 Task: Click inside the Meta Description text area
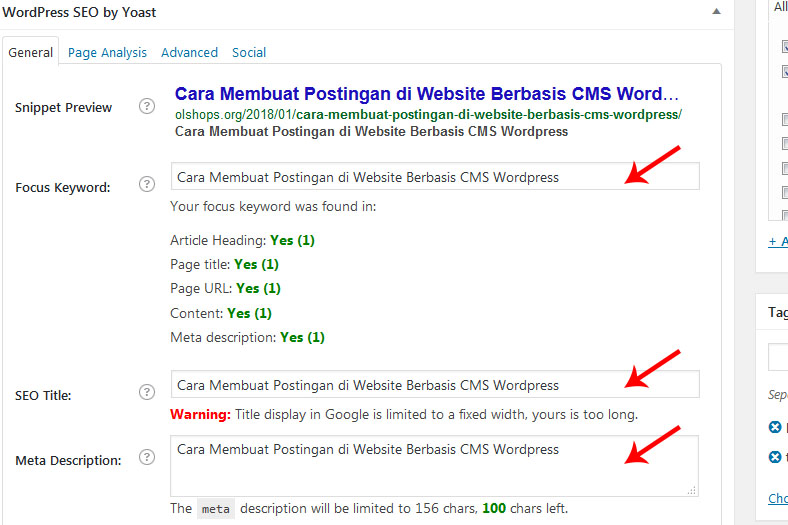[435, 466]
